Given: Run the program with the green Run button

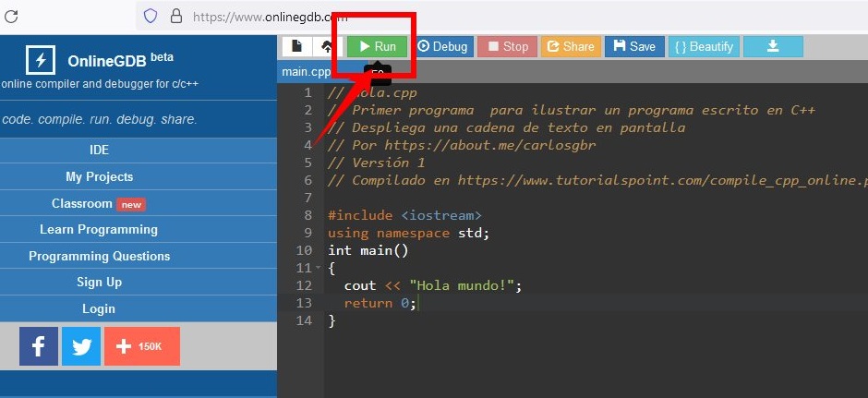Looking at the screenshot, I should pos(377,46).
